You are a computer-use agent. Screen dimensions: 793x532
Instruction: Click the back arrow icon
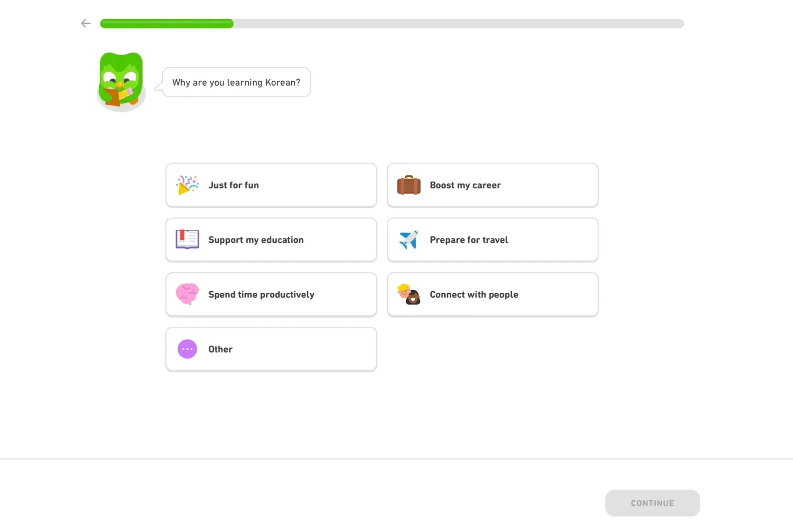click(85, 23)
